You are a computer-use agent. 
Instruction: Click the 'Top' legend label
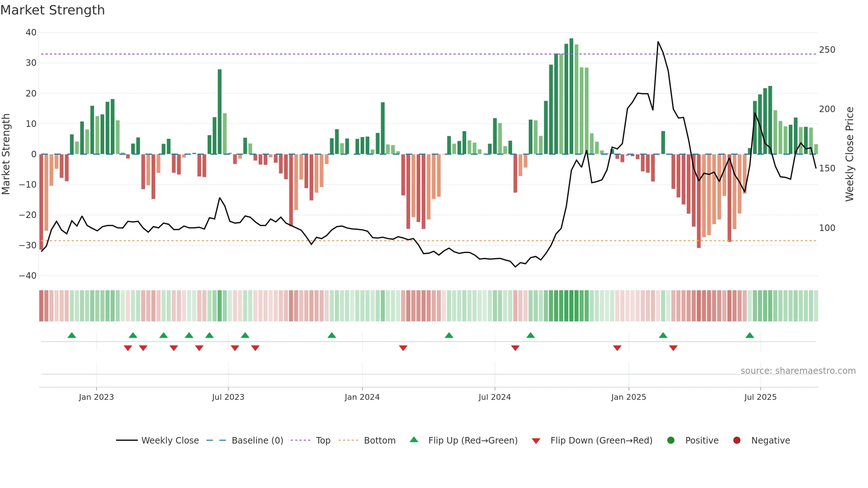pos(323,441)
